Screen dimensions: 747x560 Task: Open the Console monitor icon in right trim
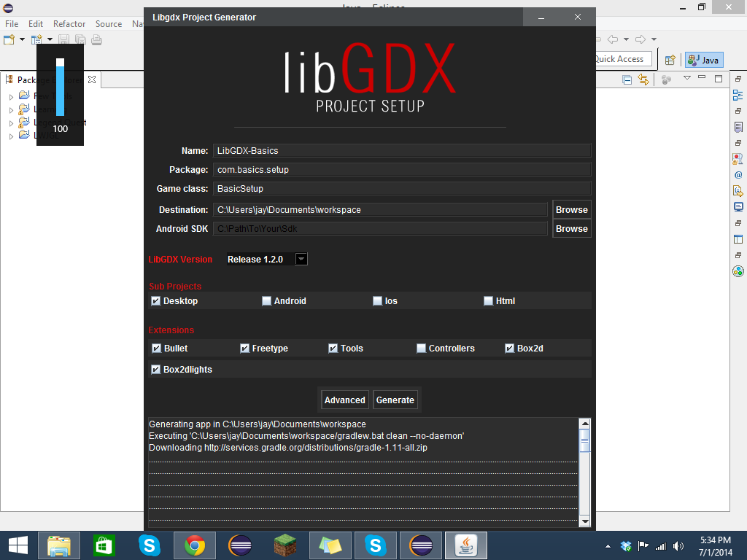(x=738, y=207)
